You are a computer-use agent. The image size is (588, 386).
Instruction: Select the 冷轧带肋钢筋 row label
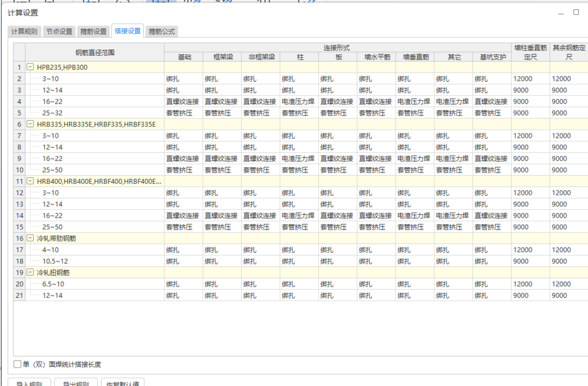coord(56,238)
